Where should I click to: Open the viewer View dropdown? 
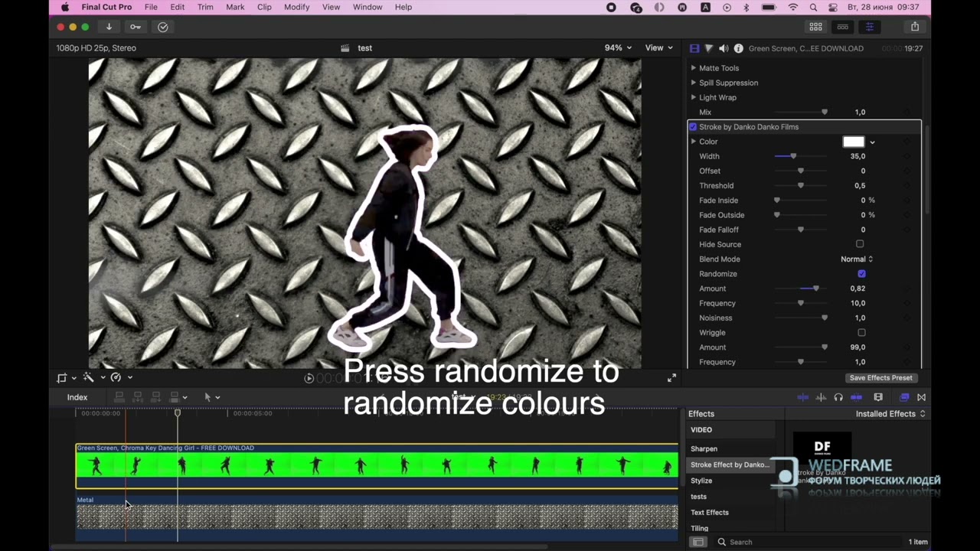pyautogui.click(x=658, y=47)
